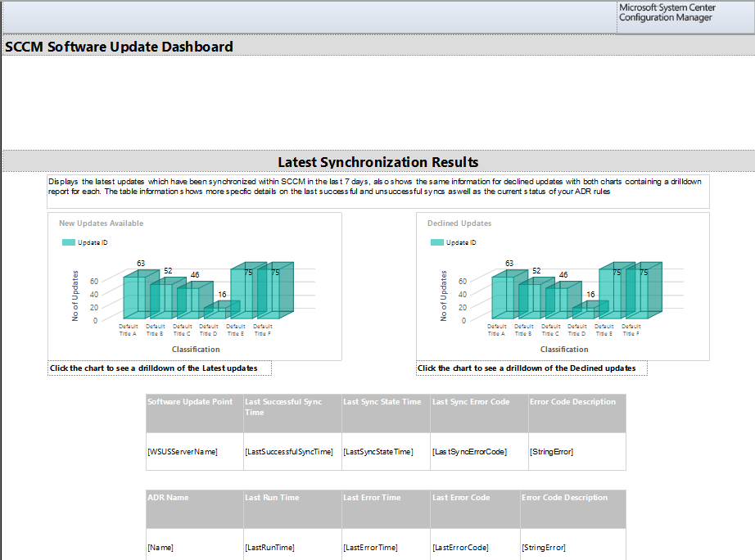Image resolution: width=755 pixels, height=560 pixels.
Task: Click the New Updates Available chart title
Action: click(x=101, y=224)
